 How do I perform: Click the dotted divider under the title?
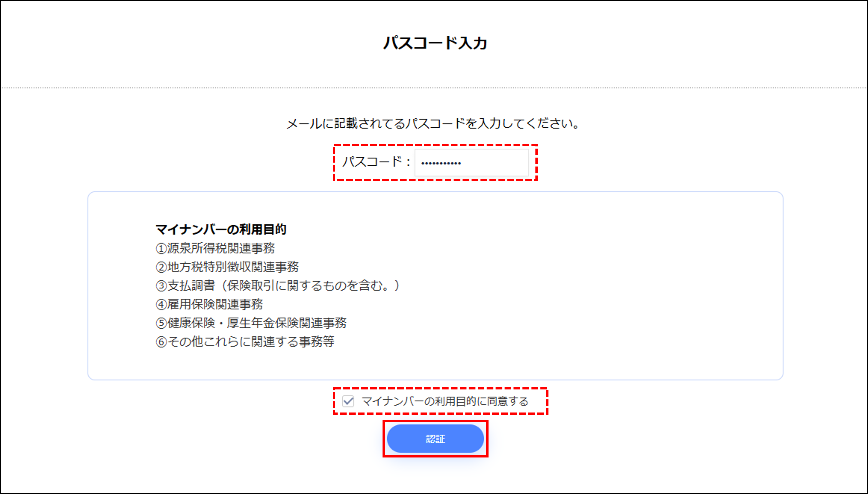click(x=434, y=88)
